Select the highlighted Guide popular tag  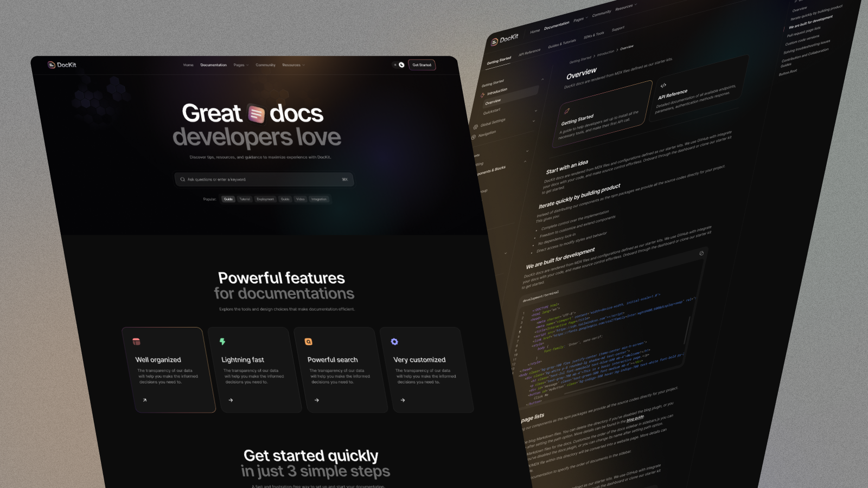228,199
